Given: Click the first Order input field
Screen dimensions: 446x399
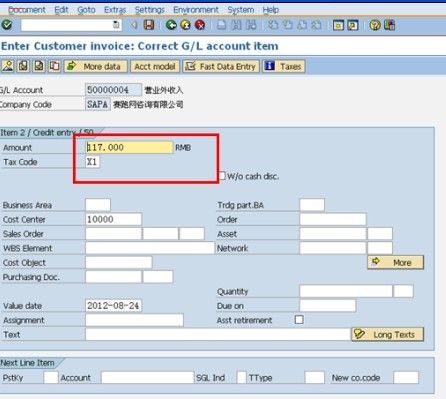Looking at the screenshot, I should (333, 219).
